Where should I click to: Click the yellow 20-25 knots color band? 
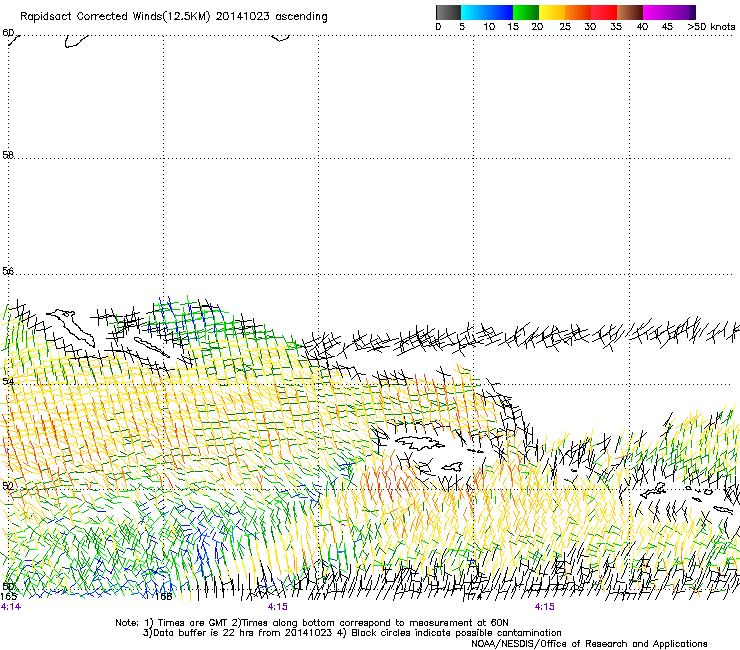coord(552,12)
